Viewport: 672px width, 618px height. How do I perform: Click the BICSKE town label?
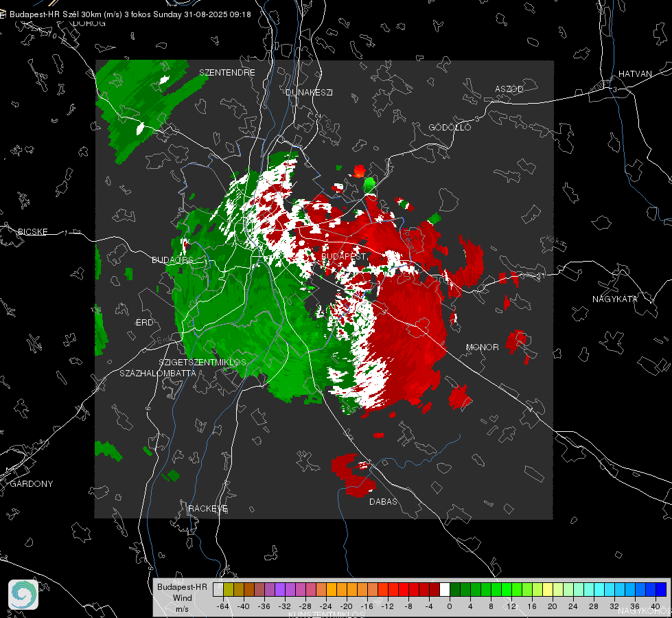pos(32,231)
